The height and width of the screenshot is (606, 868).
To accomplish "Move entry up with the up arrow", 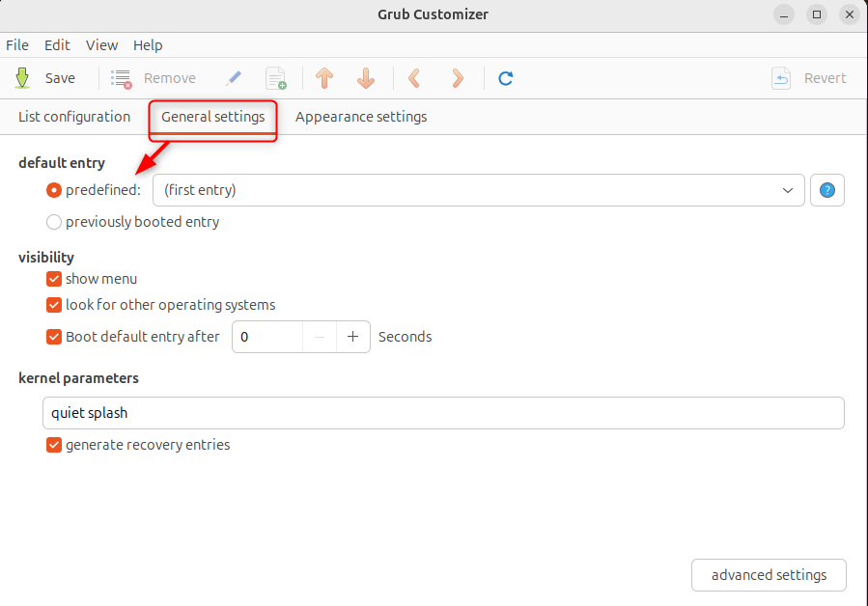I will tap(324, 78).
